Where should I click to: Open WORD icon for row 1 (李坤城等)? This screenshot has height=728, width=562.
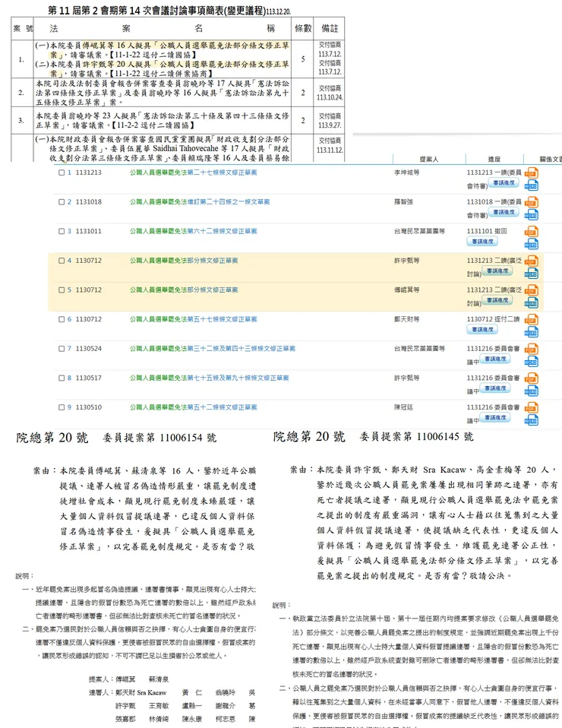click(531, 185)
